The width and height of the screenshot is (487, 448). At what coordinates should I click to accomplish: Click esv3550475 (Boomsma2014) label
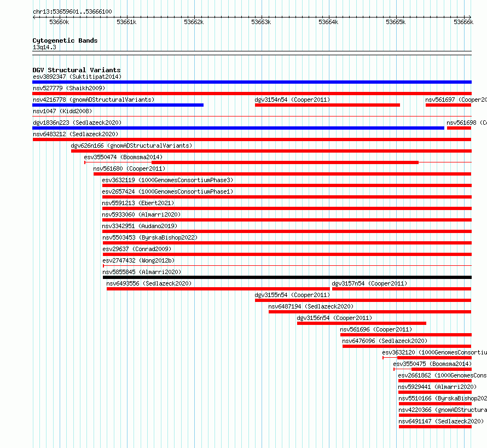click(432, 364)
